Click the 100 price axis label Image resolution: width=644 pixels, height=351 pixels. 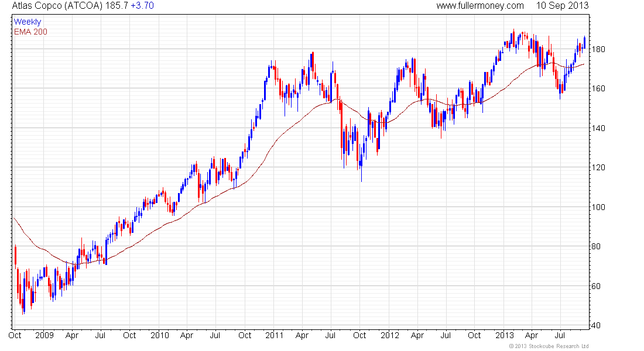(598, 207)
